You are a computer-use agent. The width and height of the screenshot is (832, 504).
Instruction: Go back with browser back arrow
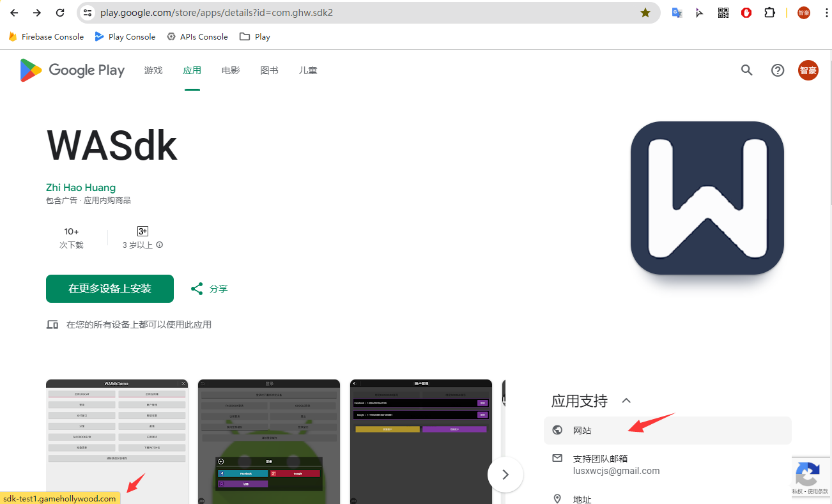pos(14,13)
